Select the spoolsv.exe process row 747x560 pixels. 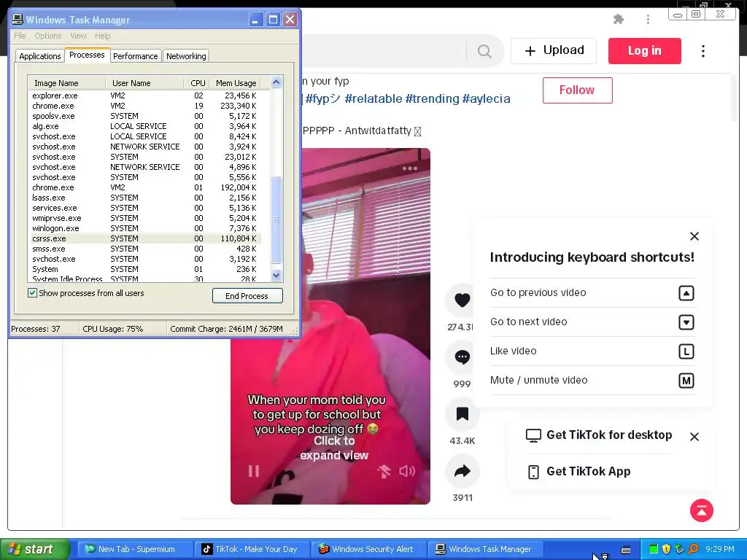point(145,116)
